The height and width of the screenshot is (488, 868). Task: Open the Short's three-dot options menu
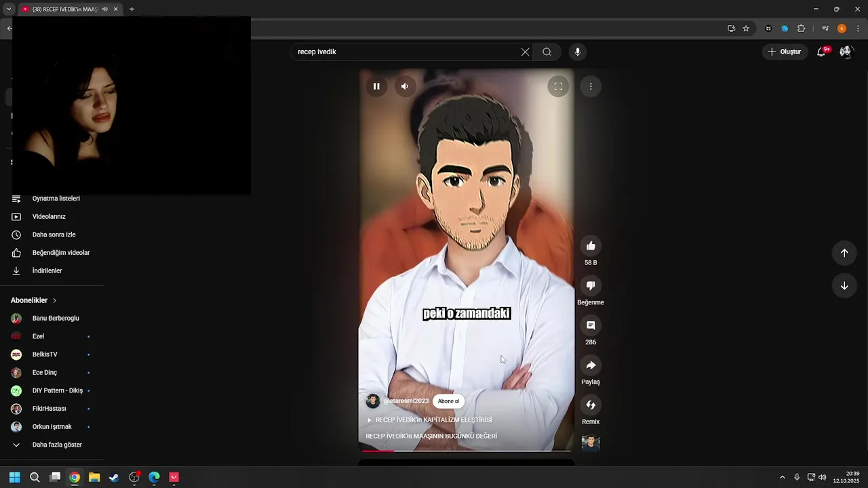tap(591, 86)
